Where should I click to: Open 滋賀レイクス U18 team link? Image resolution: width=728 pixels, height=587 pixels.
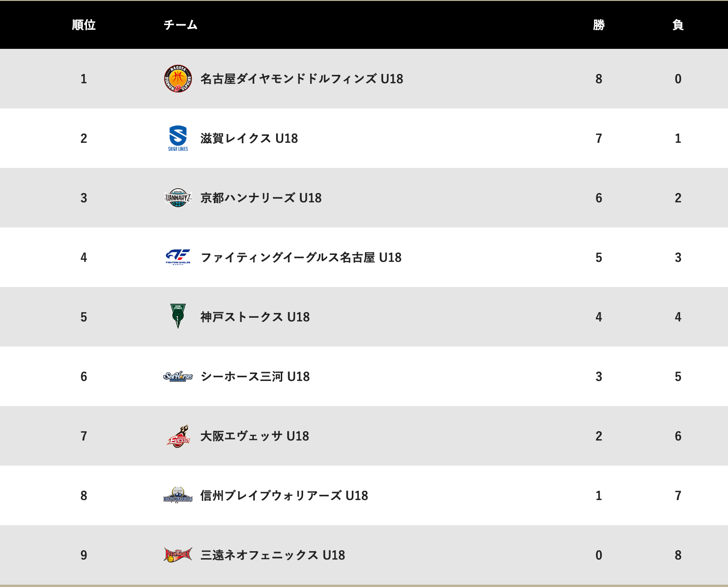[x=249, y=138]
